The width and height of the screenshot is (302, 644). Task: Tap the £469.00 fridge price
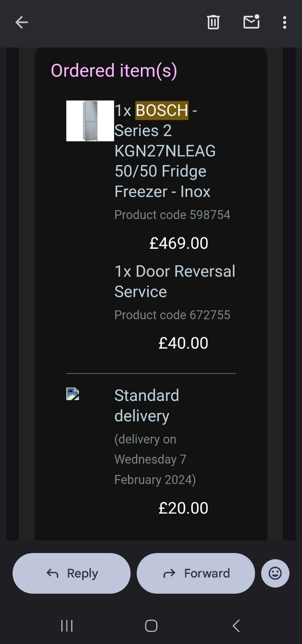point(179,243)
